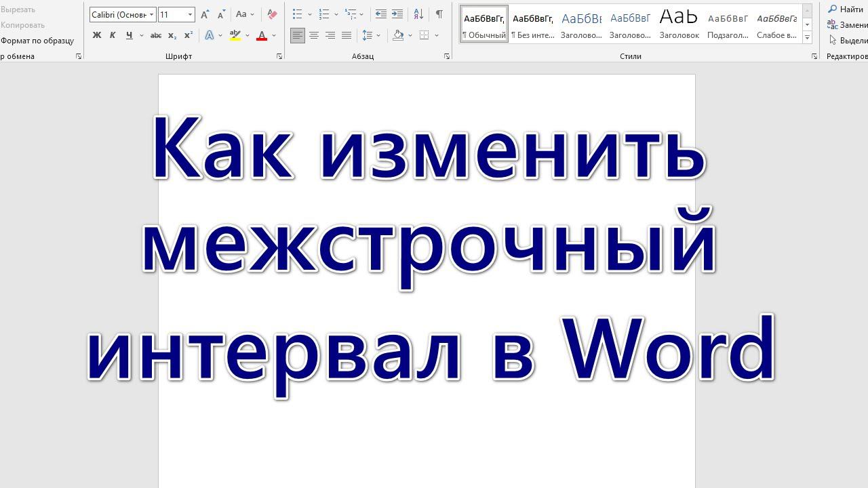Apply underline with the Ч button

[x=129, y=35]
